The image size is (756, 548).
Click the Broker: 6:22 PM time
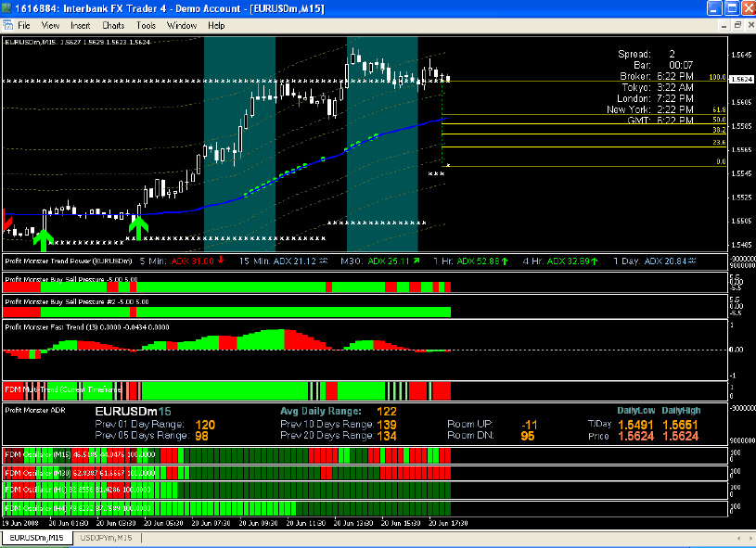pos(657,76)
